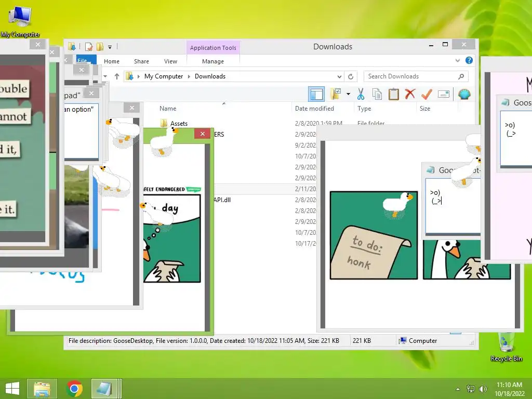Open the Customize Quick Access Toolbar dropdown
Image resolution: width=532 pixels, height=399 pixels.
(110, 47)
